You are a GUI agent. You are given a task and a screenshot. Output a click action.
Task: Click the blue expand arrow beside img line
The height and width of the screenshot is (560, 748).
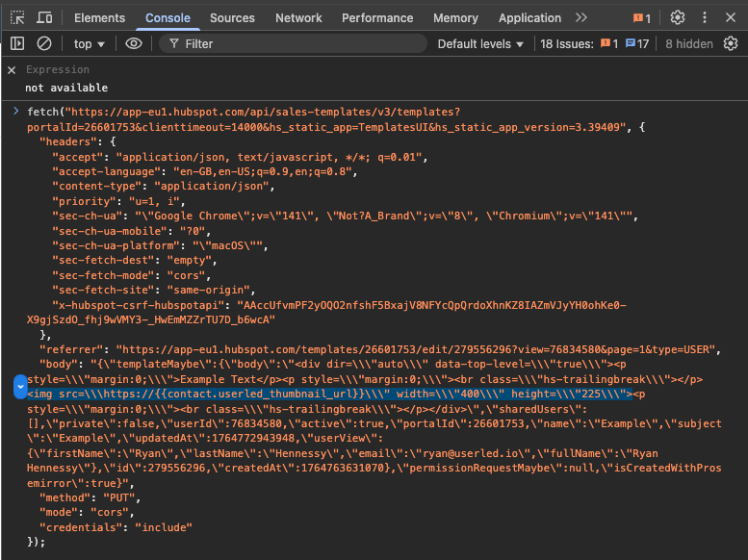point(20,387)
